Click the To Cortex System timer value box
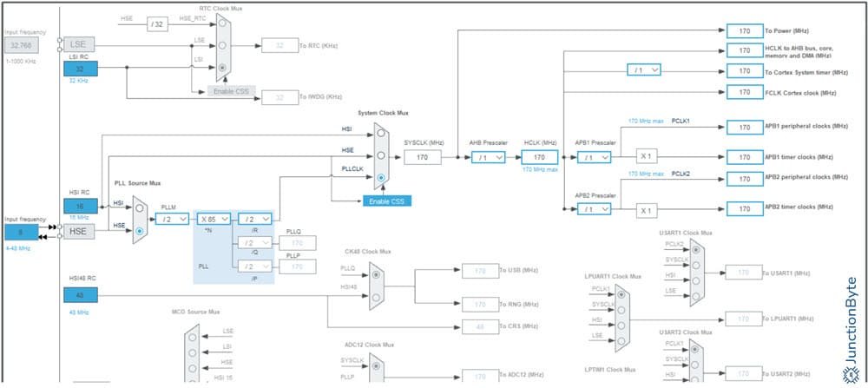Screen dimensions: 868x388 [x=745, y=71]
